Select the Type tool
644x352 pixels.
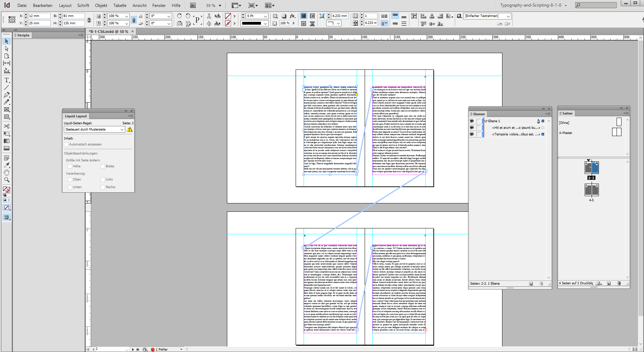pyautogui.click(x=7, y=80)
